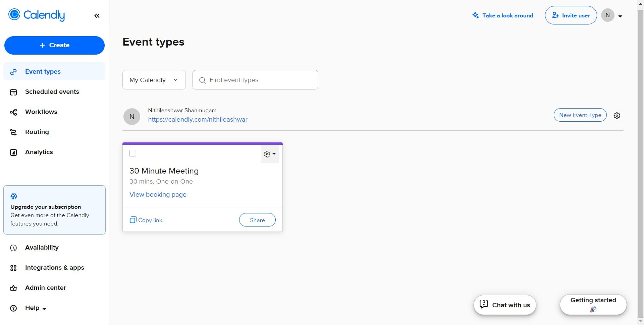Click the Integrations grid icon
Screen dimensions: 644x325
[13, 268]
